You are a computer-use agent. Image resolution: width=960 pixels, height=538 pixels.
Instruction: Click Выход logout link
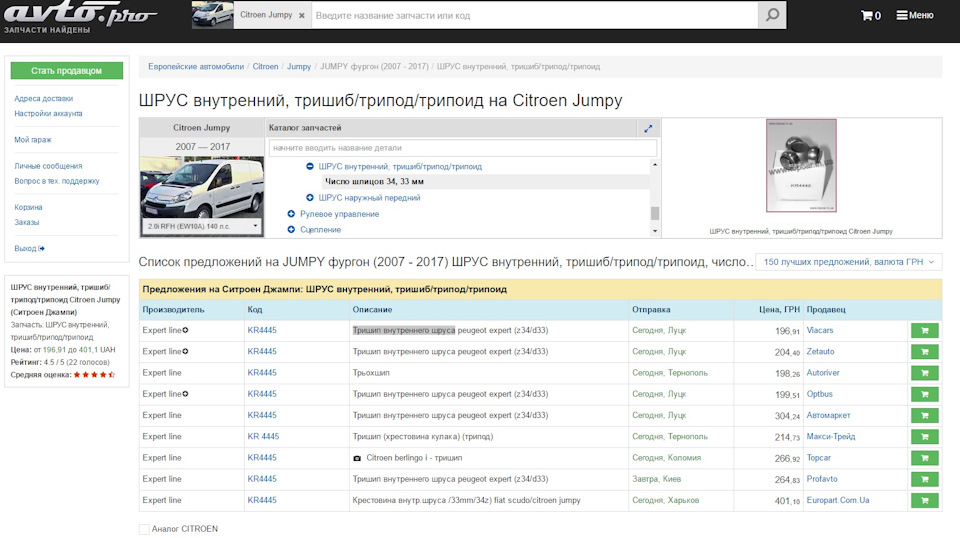coord(29,248)
